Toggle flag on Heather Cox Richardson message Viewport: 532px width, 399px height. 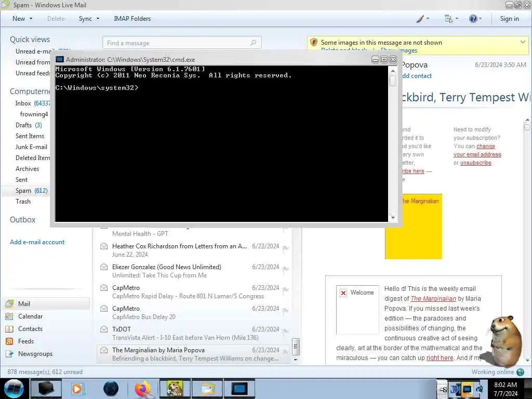tap(286, 248)
